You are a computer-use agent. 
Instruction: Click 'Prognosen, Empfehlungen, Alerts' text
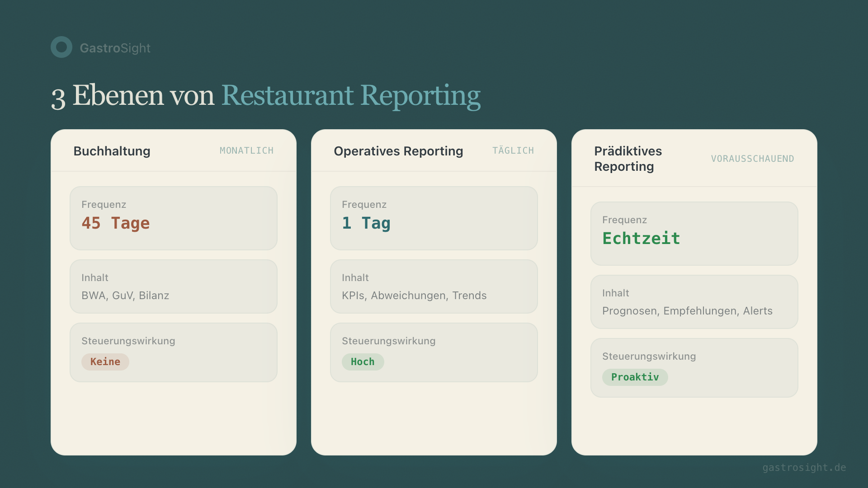coord(687,311)
